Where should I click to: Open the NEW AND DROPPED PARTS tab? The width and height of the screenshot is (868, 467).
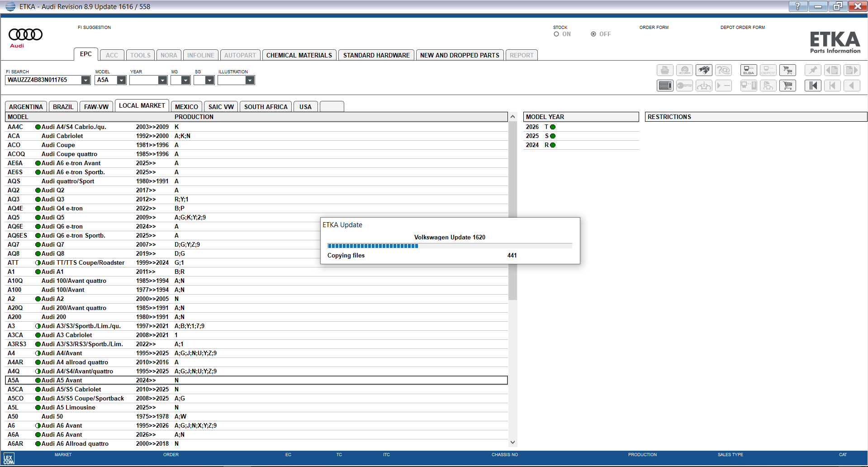(x=460, y=55)
